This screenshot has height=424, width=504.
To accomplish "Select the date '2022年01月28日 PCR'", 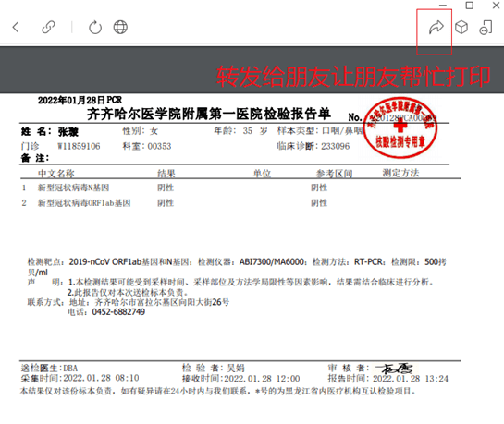I will (x=80, y=100).
